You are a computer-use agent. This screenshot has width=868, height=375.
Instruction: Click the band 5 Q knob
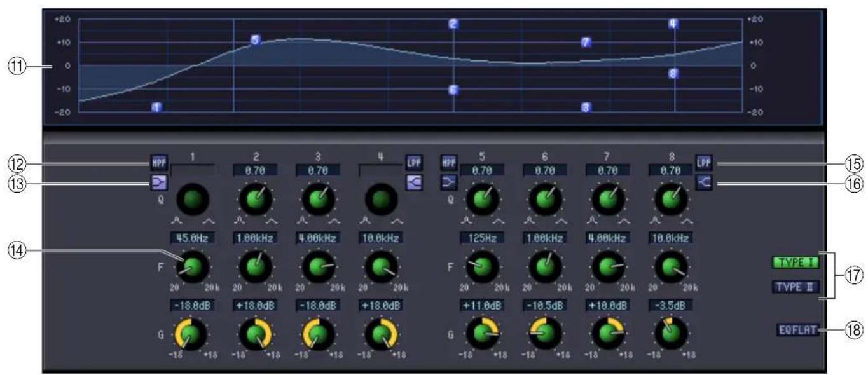[x=482, y=200]
